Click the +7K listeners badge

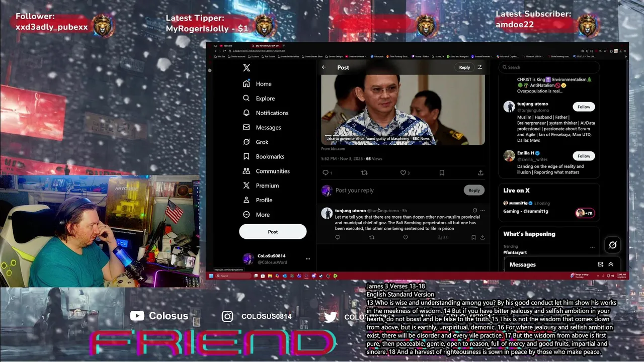coord(585,213)
